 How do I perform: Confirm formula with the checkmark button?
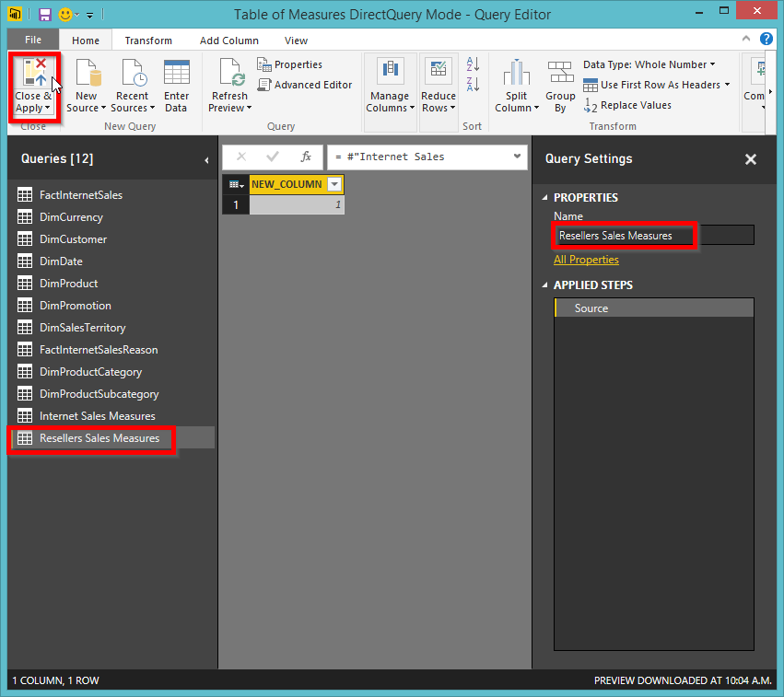[x=273, y=157]
